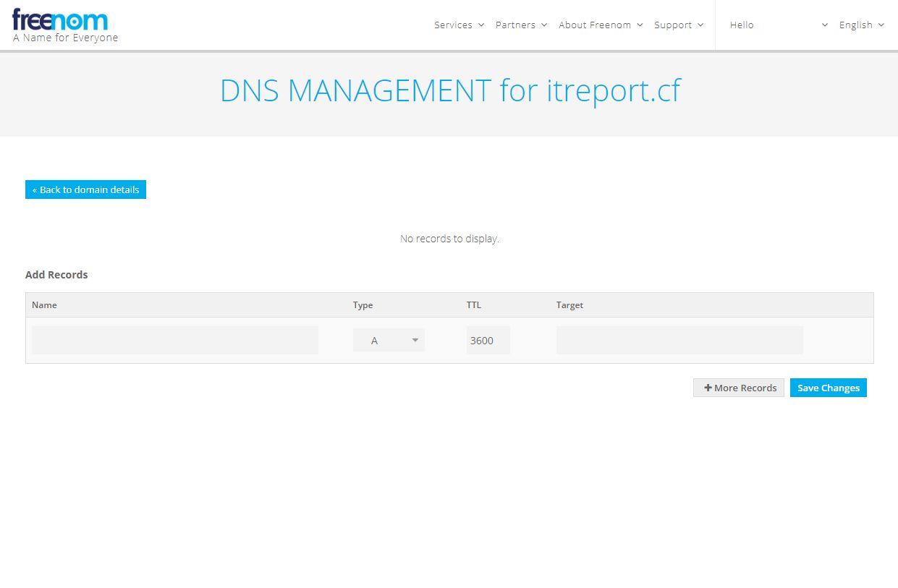Click the 'Name' column header
Image resolution: width=898 pixels, height=588 pixels.
[44, 305]
